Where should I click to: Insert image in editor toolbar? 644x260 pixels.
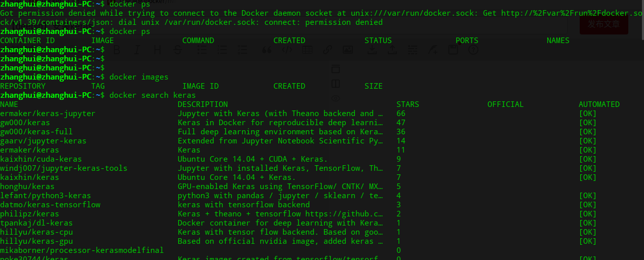pyautogui.click(x=347, y=50)
